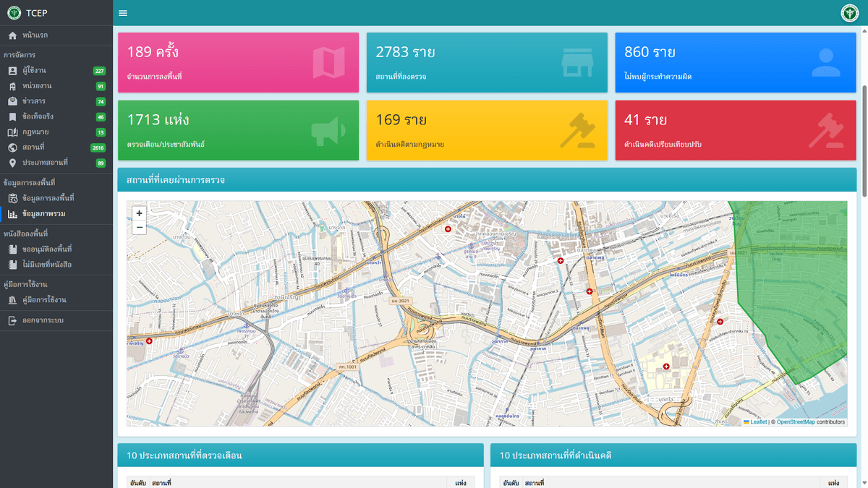Open the yellow 169 ราย card
This screenshot has width=868, height=488.
coord(487,130)
